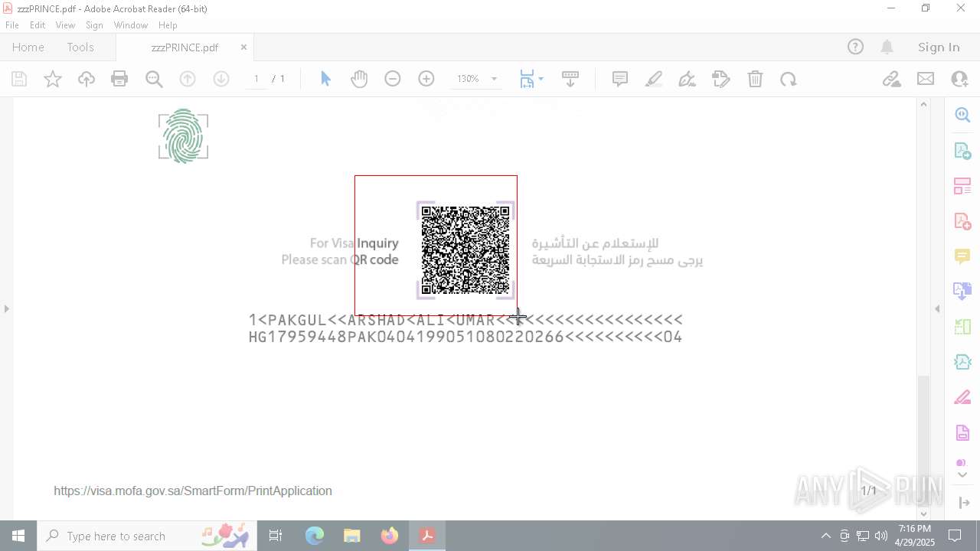Select the zzzPRINCE.pdf document tab

tap(185, 47)
